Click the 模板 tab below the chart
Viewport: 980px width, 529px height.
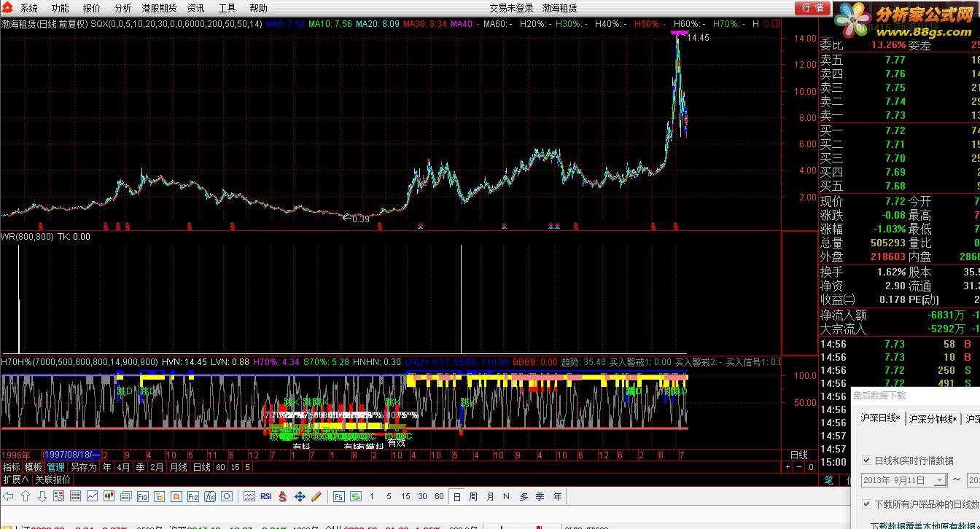(x=34, y=467)
